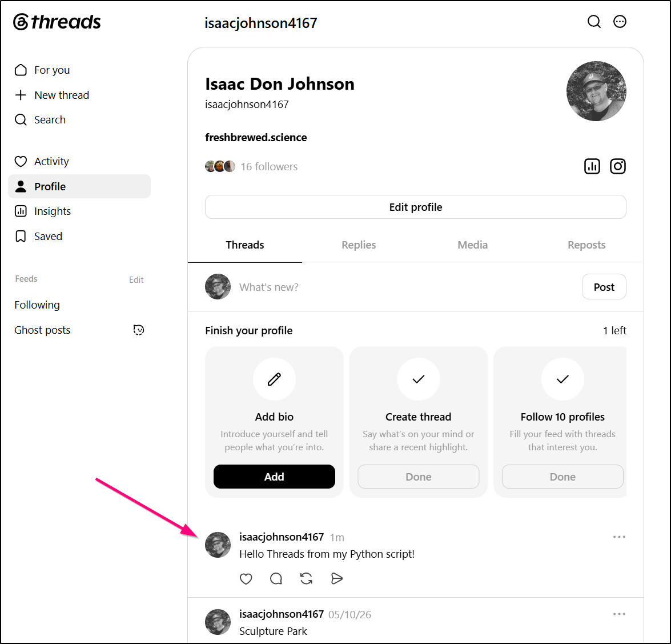View the 16 followers list
The height and width of the screenshot is (644, 671).
(269, 166)
